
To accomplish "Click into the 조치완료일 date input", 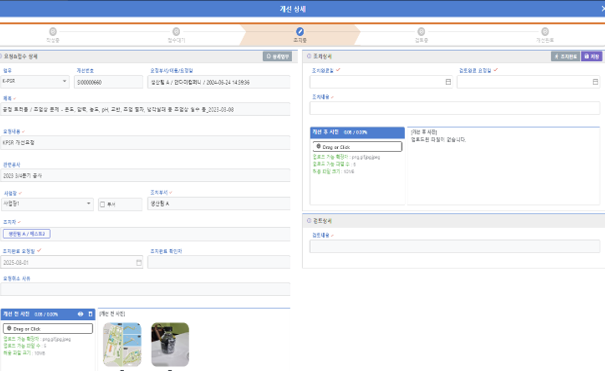I will point(381,82).
